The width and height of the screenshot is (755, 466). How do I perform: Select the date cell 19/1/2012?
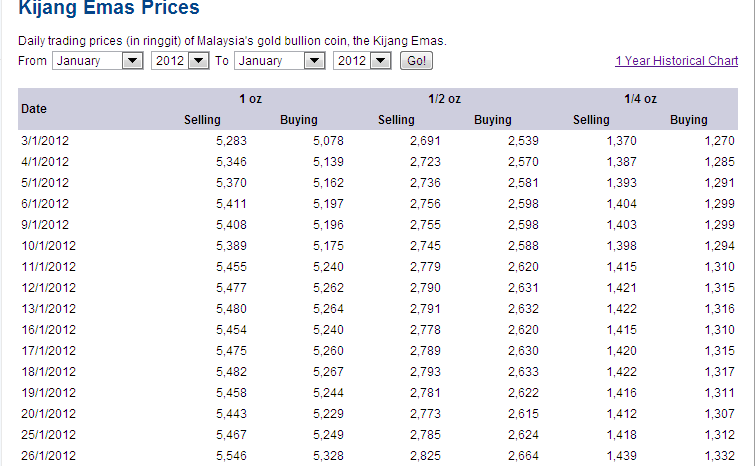(49, 393)
